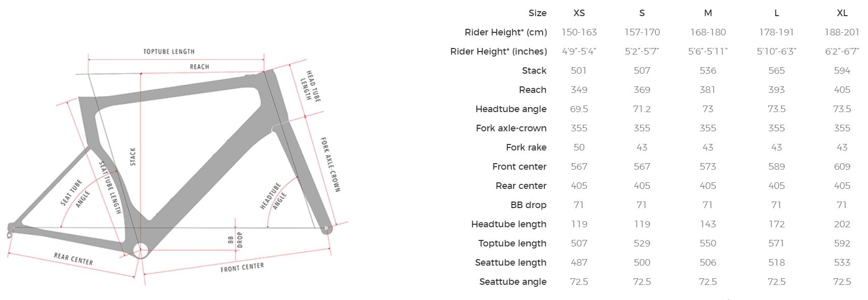
Task: Click the XL toptube length value 592
Action: [842, 243]
